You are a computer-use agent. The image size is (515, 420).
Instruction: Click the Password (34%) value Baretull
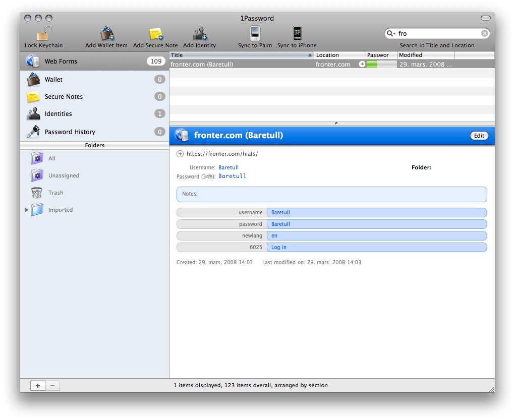[x=232, y=176]
